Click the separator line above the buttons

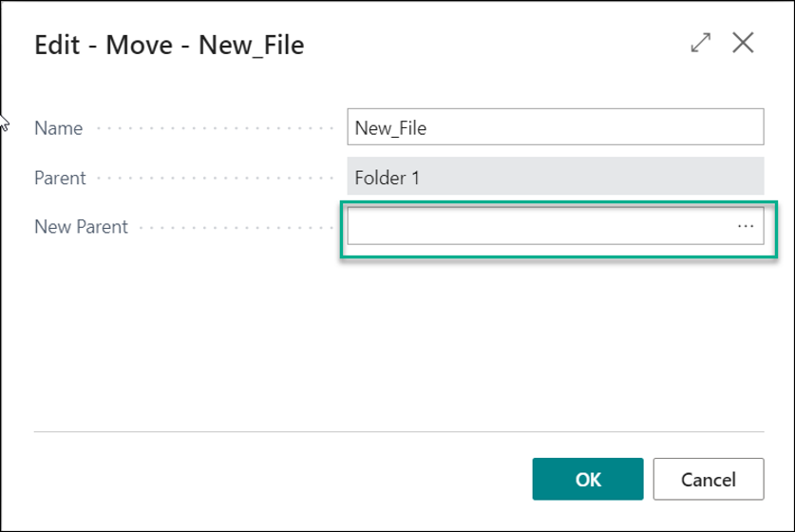click(x=399, y=431)
